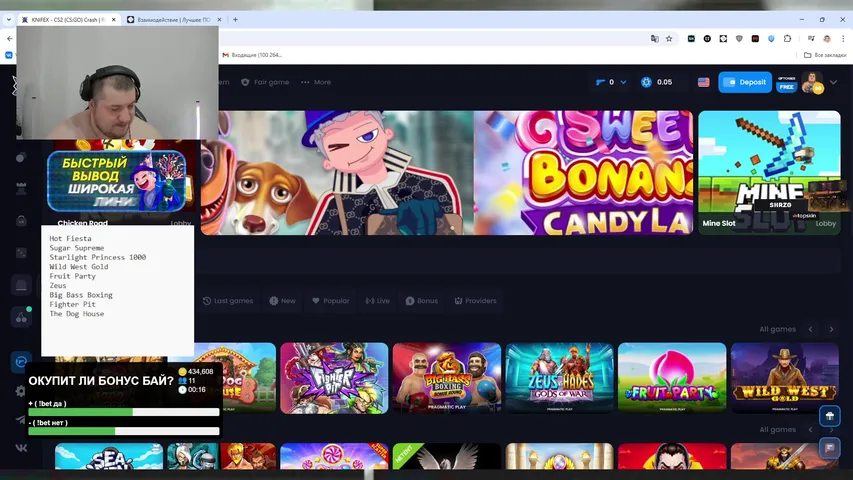The height and width of the screenshot is (480, 853).
Task: Expand the profile dropdown chevron
Action: pyautogui.click(x=833, y=82)
